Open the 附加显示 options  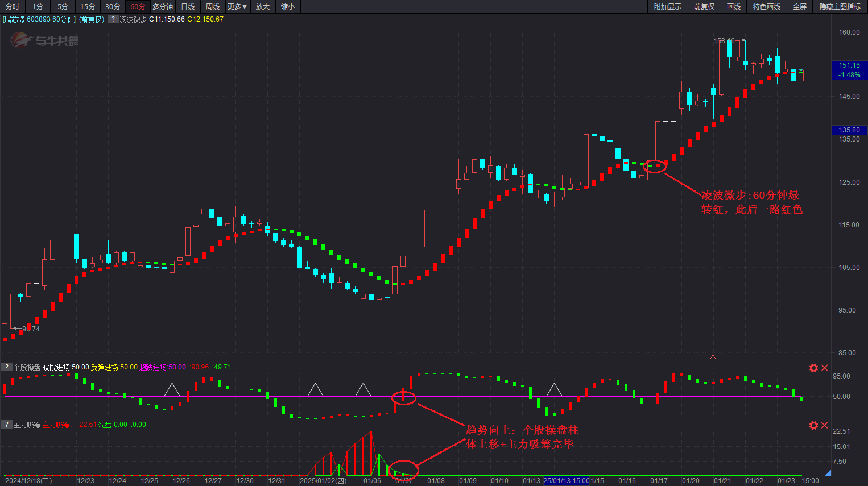pos(667,7)
